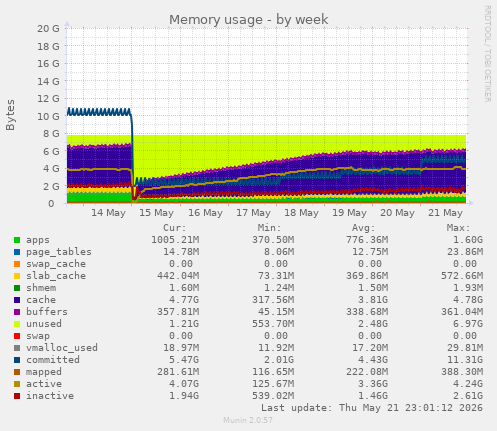Click slab_cache max value 572.66M
The image size is (497, 431).
tap(462, 276)
